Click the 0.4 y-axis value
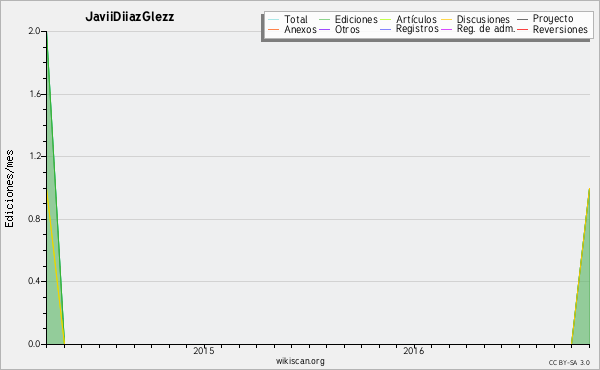This screenshot has width=600, height=370. click(x=34, y=281)
